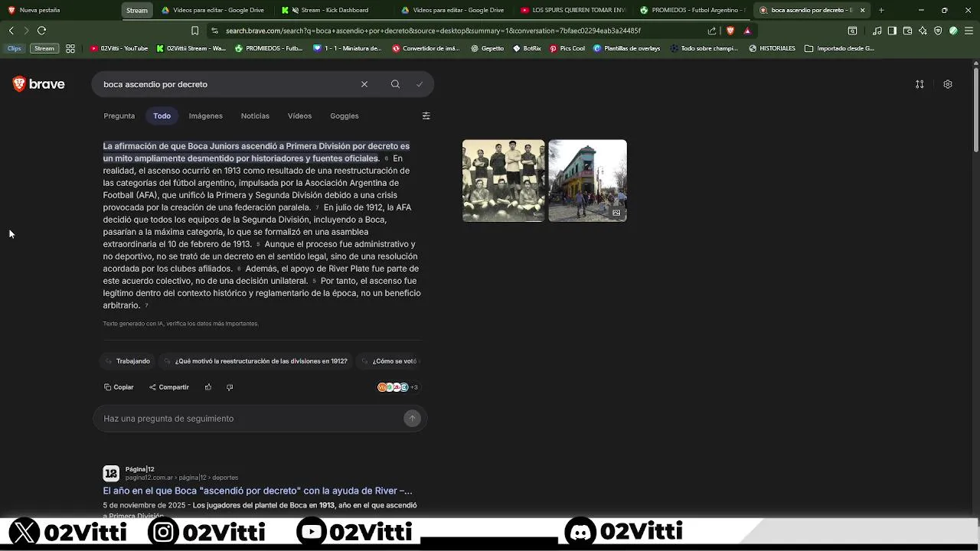This screenshot has height=551, width=980.
Task: Open the ranking sort icon at top right
Action: [x=920, y=84]
